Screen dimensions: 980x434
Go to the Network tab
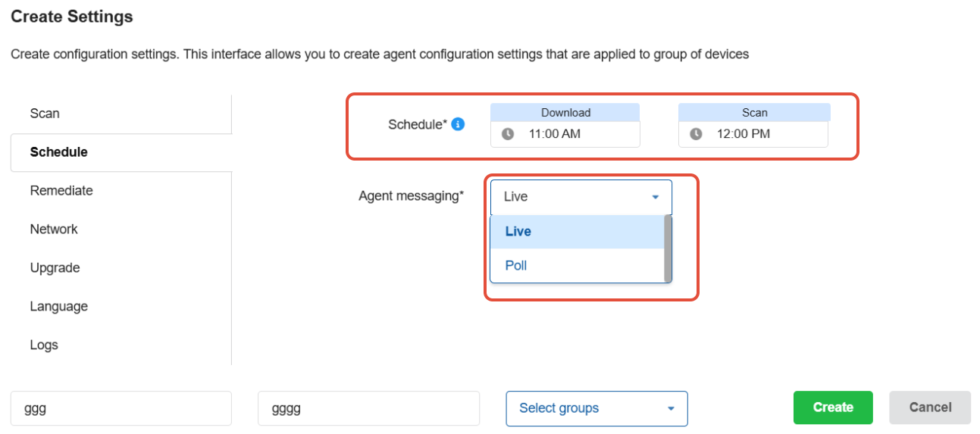(54, 229)
